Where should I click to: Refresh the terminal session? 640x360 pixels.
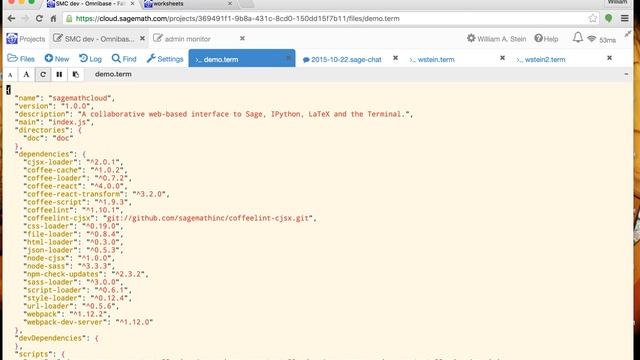tap(43, 75)
